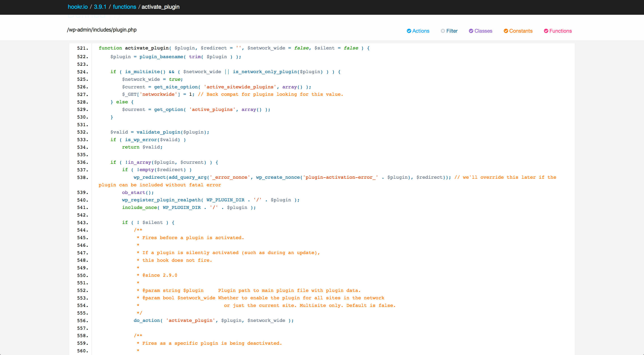Screen dimensions: 644x355
Task: Open the hookr.io breadcrumb link
Action: [78, 7]
